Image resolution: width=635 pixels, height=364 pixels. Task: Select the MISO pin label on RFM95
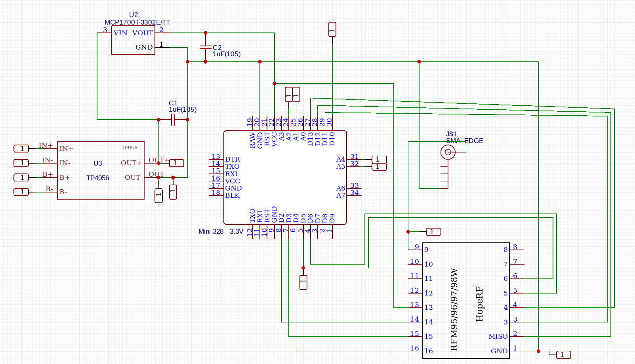[498, 336]
